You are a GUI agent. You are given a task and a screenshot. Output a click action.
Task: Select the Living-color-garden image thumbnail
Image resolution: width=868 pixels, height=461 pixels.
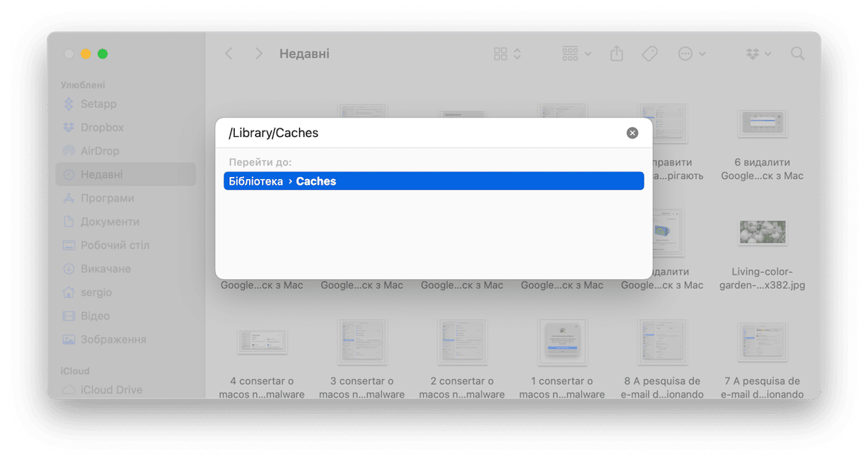click(x=762, y=232)
